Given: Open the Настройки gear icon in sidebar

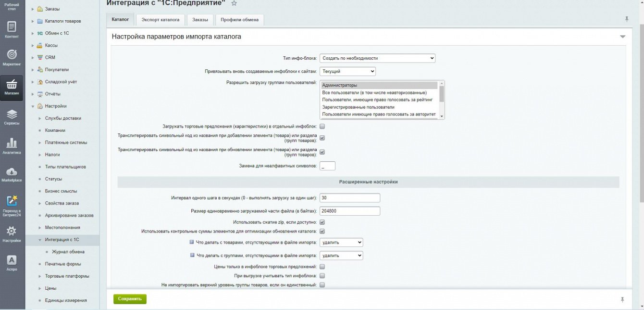Looking at the screenshot, I should [x=12, y=231].
